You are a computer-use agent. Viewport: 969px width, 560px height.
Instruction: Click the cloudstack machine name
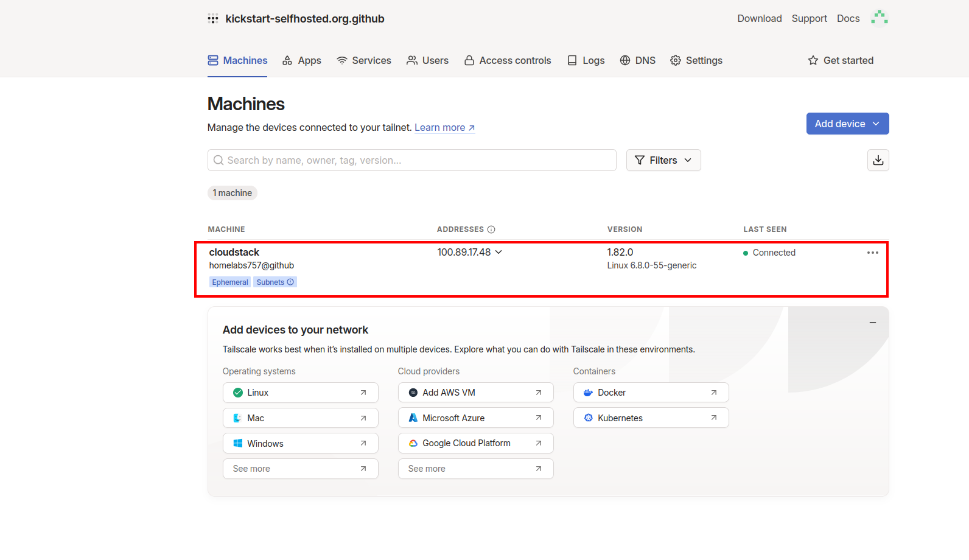[x=234, y=252]
